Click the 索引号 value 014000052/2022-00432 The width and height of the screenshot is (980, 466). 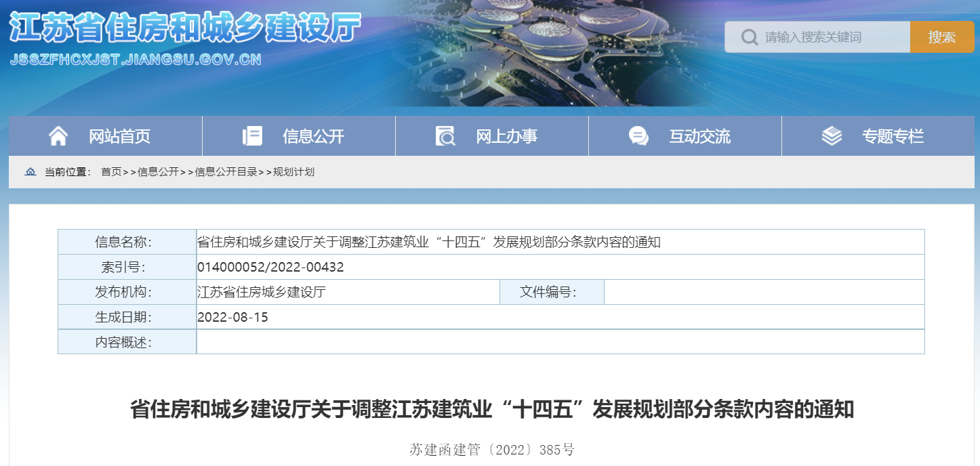pos(270,267)
